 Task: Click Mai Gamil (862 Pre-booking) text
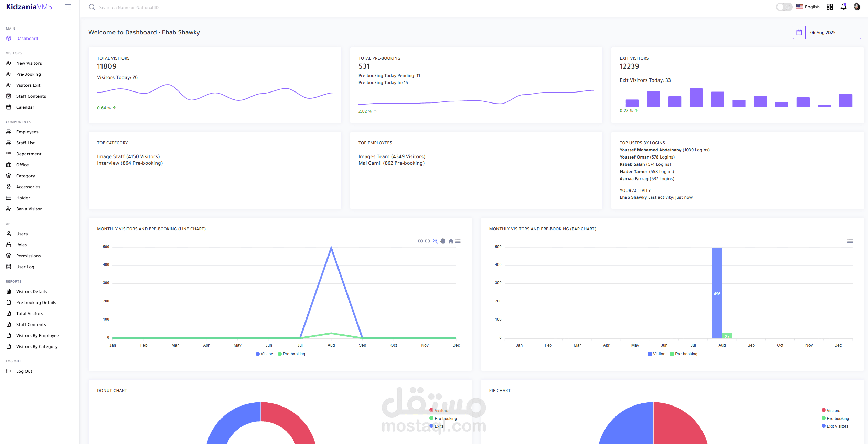point(392,163)
